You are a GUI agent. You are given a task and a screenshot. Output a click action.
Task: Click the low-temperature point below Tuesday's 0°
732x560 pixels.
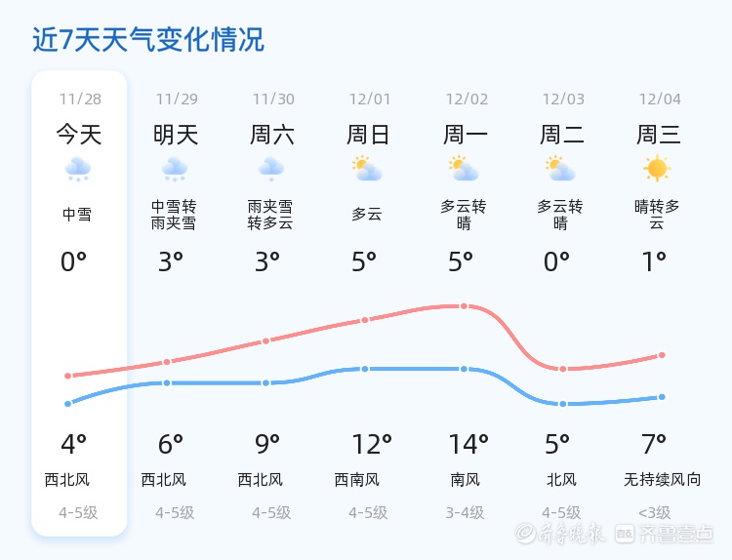coord(562,404)
